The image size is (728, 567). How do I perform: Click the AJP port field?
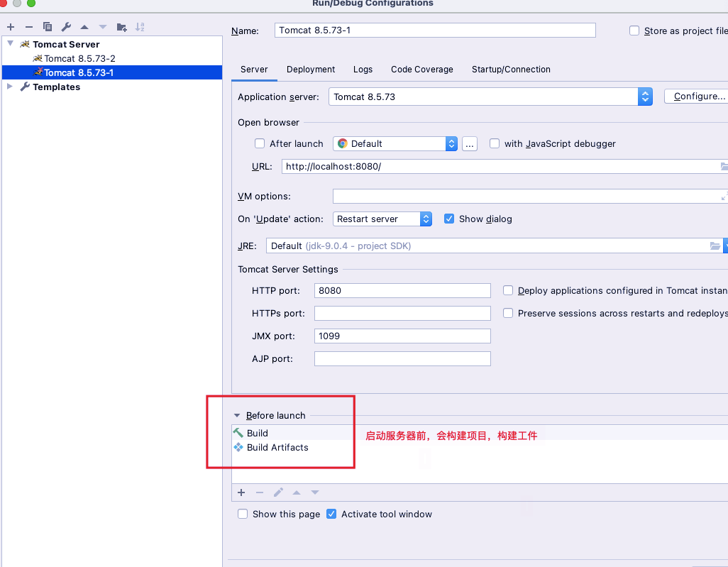402,358
